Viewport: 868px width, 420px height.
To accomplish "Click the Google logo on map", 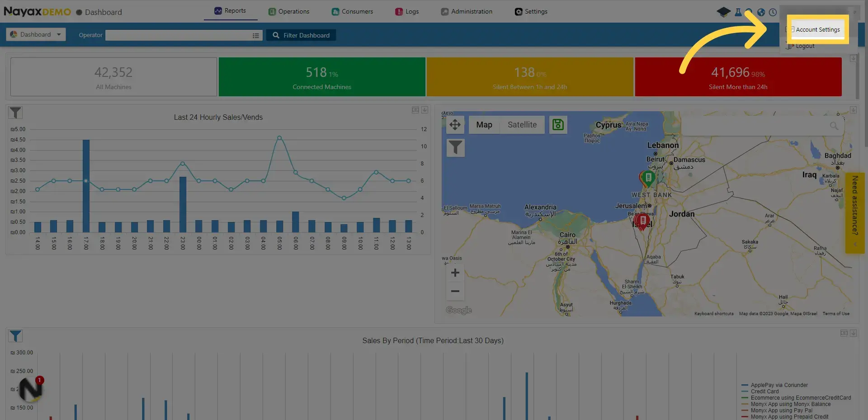I will coord(459,310).
